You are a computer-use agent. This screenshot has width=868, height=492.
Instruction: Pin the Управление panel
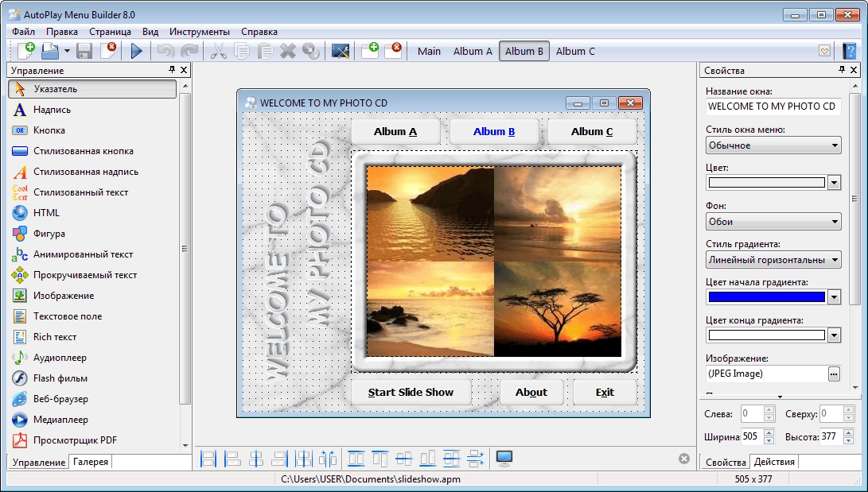(172, 70)
